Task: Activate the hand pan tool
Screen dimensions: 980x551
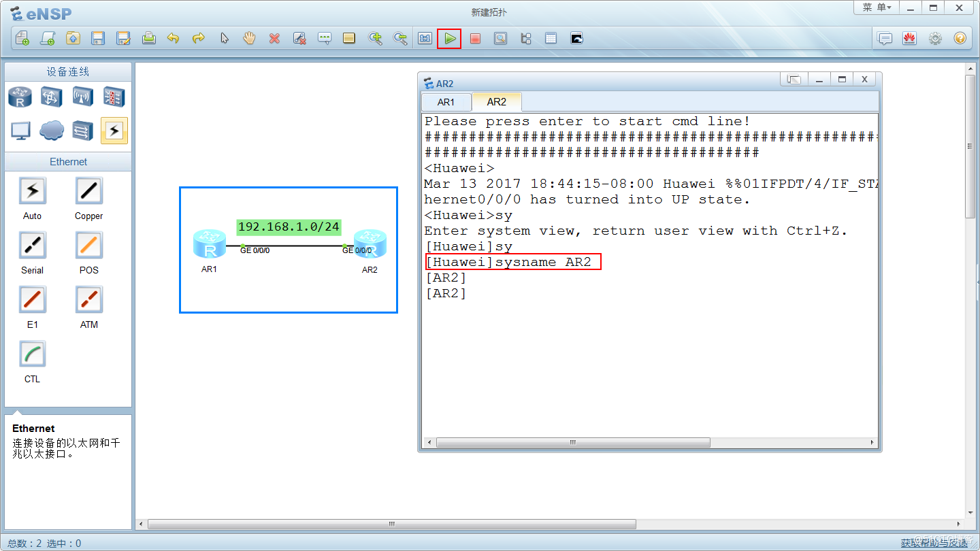Action: click(x=249, y=39)
